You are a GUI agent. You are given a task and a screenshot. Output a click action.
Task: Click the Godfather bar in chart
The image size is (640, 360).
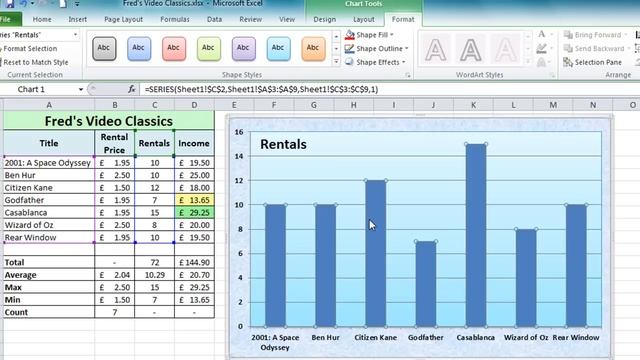point(426,284)
